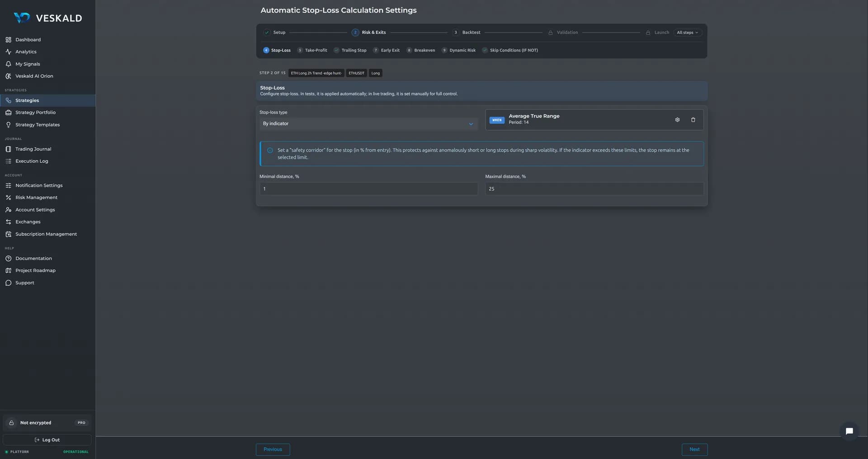
Task: Click the Log Out button
Action: pos(47,440)
